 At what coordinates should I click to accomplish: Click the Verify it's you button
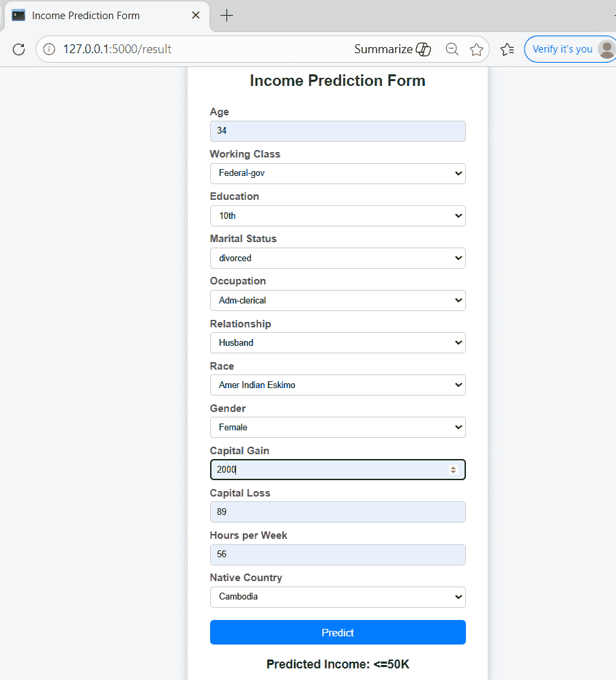562,49
